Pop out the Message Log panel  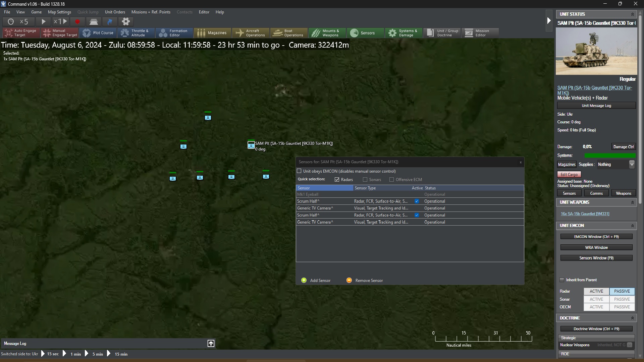coord(211,344)
